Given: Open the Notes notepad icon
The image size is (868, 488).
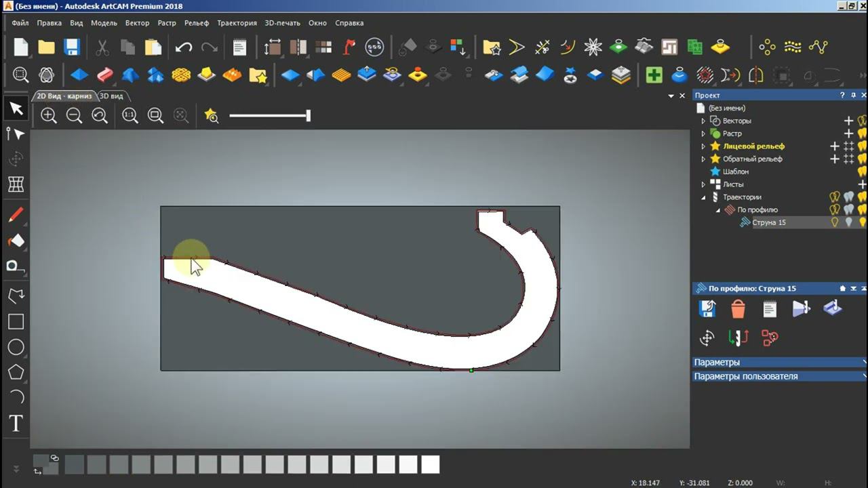Looking at the screenshot, I should click(x=239, y=47).
